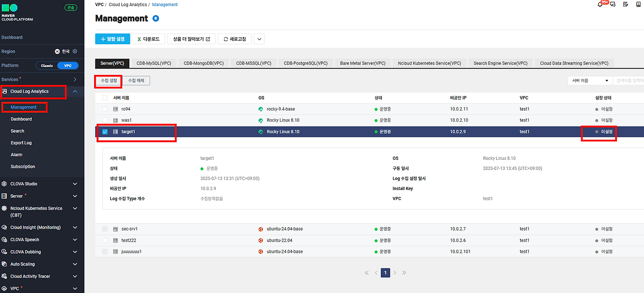Open the notifications bell icon
The height and width of the screenshot is (293, 644).
point(600,5)
